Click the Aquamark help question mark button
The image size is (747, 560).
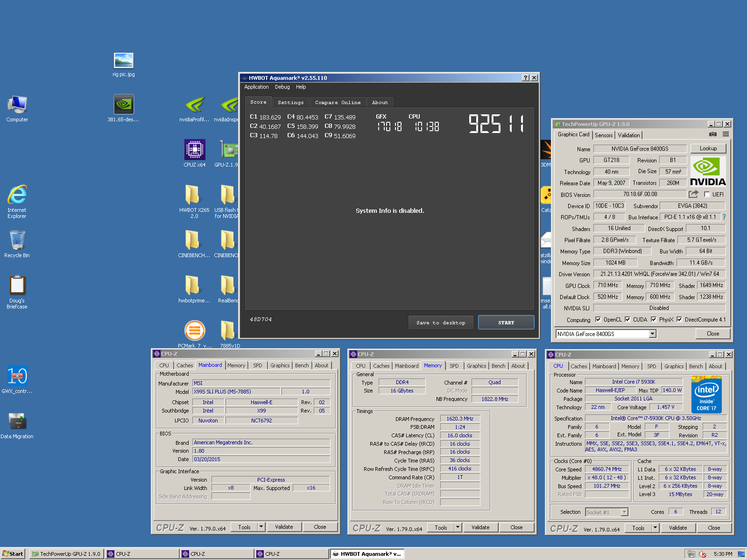coord(526,78)
